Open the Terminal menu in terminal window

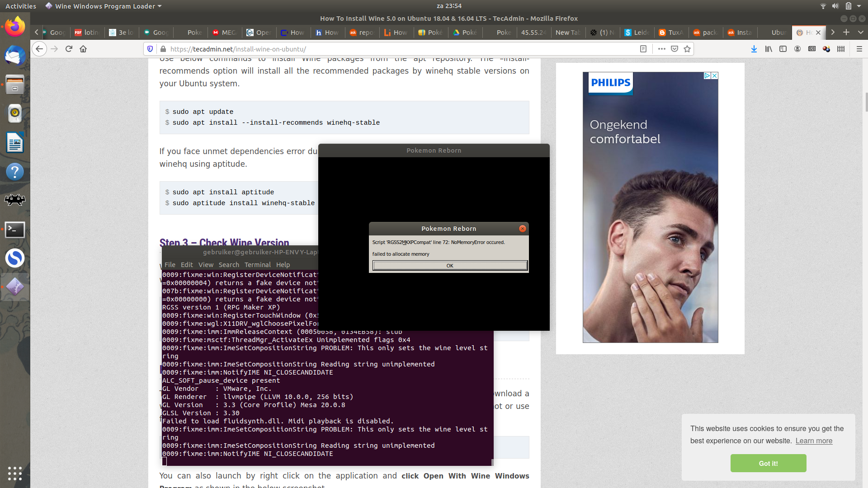coord(257,265)
